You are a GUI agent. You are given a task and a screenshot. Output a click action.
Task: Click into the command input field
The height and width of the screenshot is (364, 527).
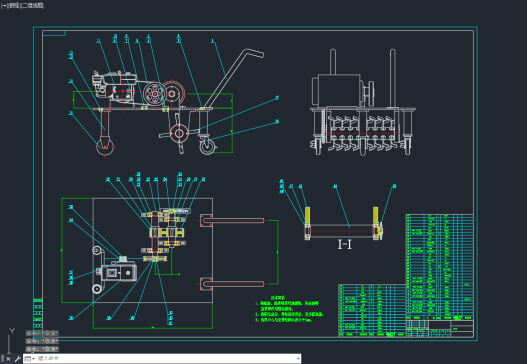click(165, 359)
